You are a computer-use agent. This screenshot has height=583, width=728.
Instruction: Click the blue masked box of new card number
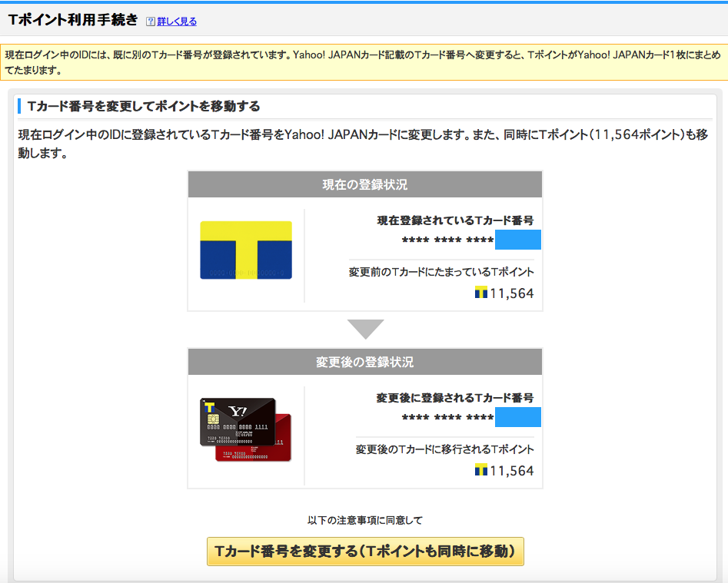(517, 417)
